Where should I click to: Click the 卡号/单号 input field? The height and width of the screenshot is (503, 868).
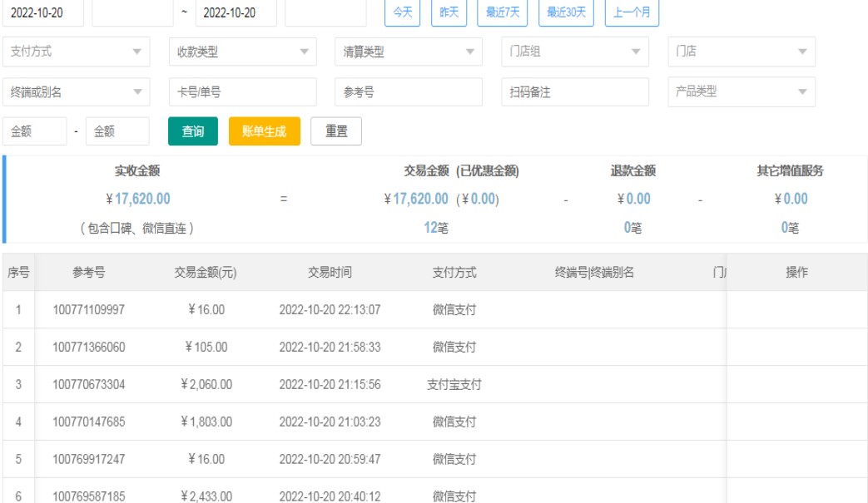tap(242, 92)
